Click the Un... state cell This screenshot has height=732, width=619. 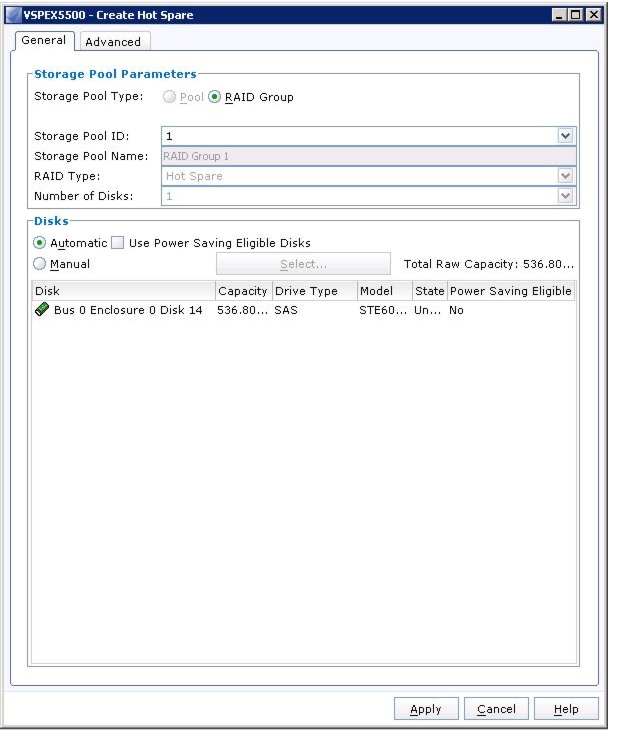(x=427, y=310)
